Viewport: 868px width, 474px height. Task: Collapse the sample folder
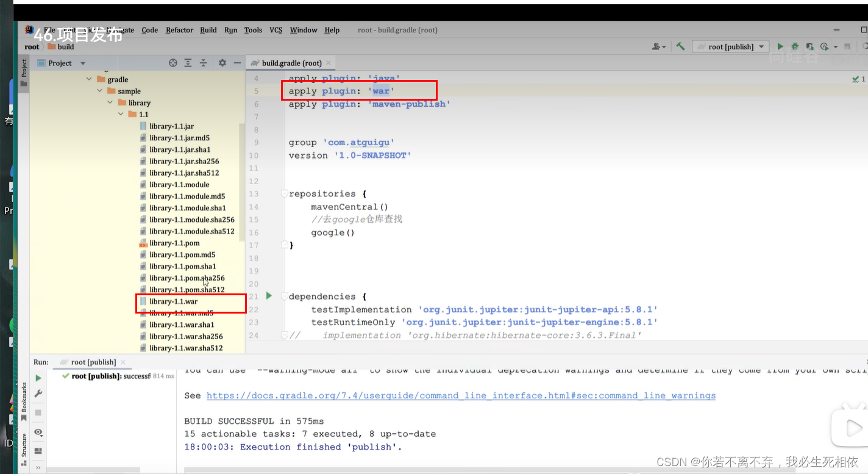point(100,91)
